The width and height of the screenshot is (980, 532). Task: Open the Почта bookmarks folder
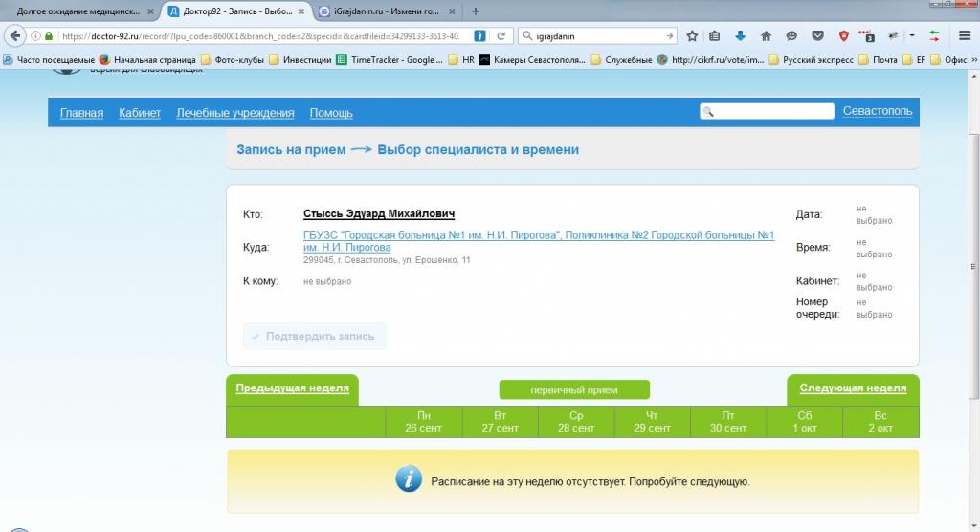tap(878, 60)
